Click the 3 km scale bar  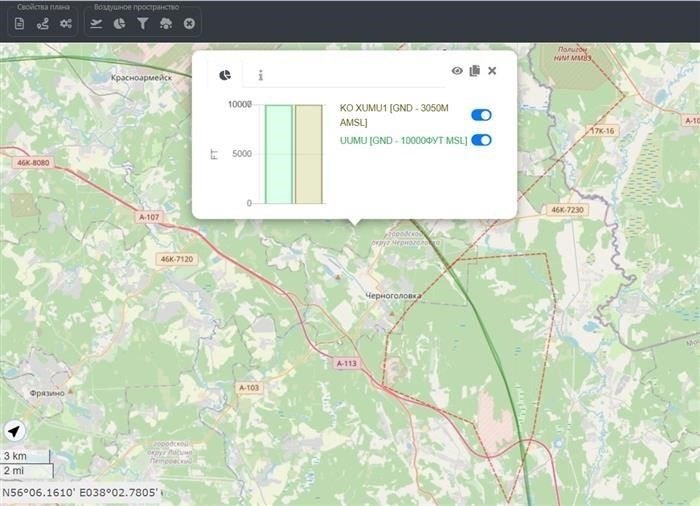pyautogui.click(x=25, y=456)
